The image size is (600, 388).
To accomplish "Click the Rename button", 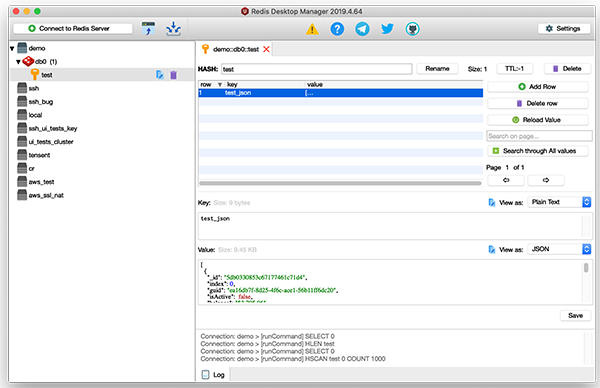I will [437, 68].
